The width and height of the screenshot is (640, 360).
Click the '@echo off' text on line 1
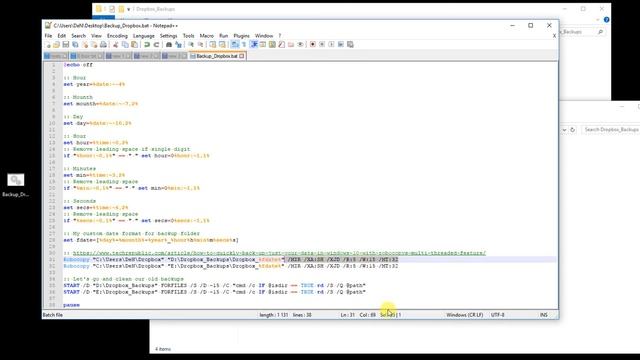pos(78,65)
